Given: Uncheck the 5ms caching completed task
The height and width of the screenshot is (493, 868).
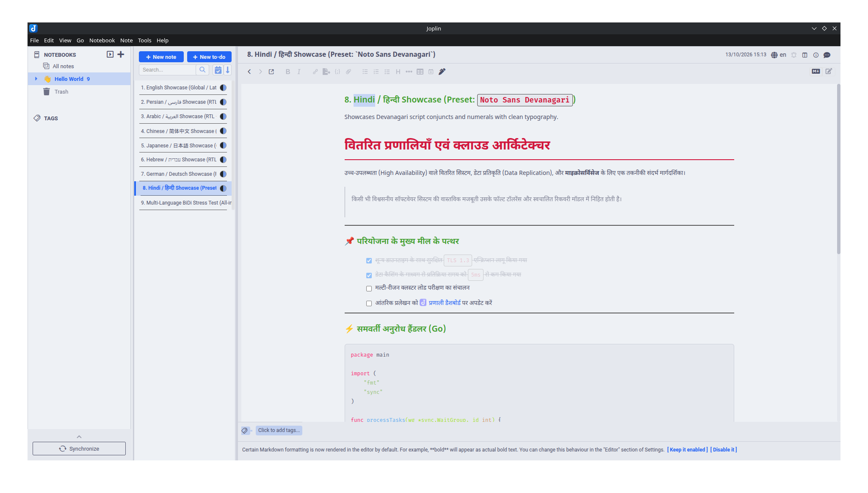Looking at the screenshot, I should [369, 275].
